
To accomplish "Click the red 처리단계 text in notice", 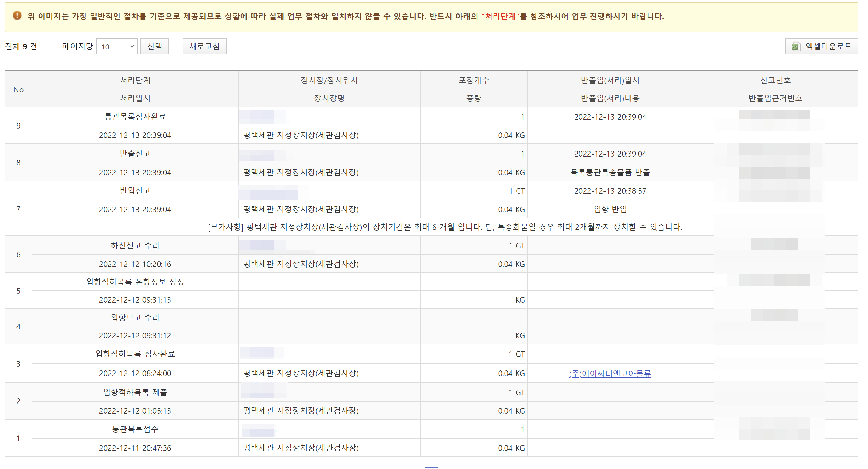I will [500, 16].
